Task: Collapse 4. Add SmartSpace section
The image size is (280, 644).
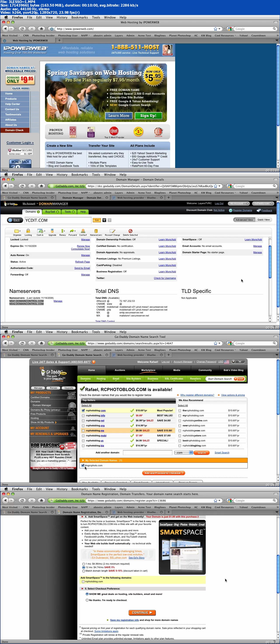Action: (x=82, y=516)
